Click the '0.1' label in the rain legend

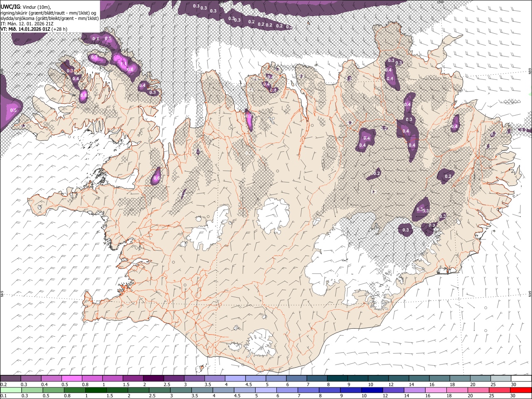3,396
